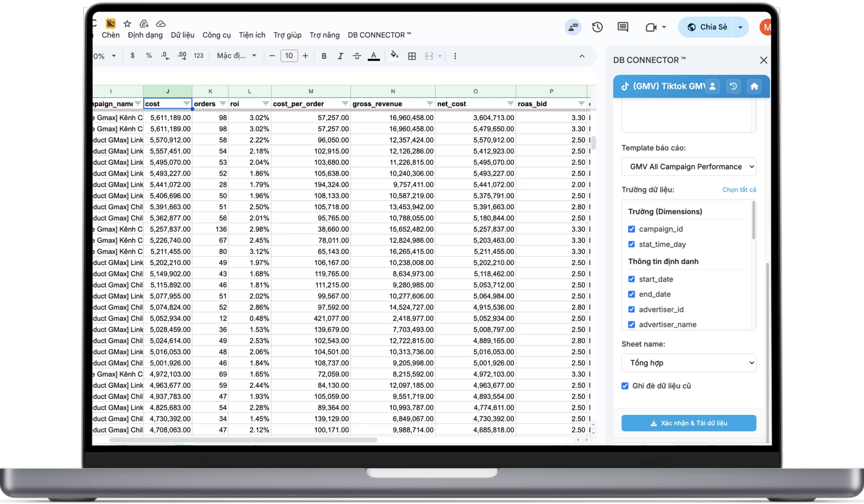Open the gross_revenue column filter

(x=430, y=104)
